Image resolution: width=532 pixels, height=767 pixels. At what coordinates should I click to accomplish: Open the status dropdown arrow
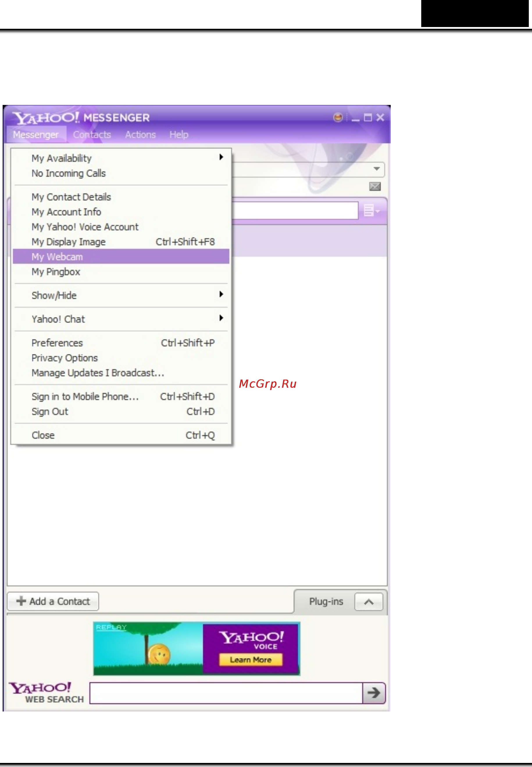click(377, 169)
